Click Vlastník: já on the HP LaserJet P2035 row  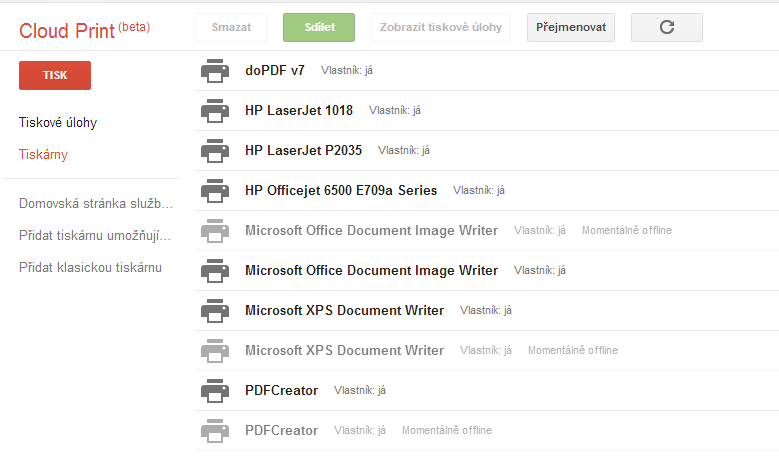pos(403,151)
